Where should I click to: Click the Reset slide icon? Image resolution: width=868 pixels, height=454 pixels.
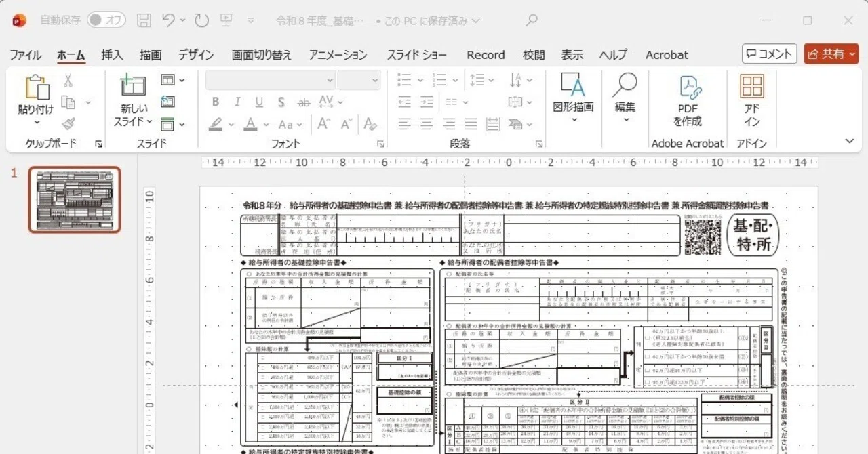(x=167, y=102)
